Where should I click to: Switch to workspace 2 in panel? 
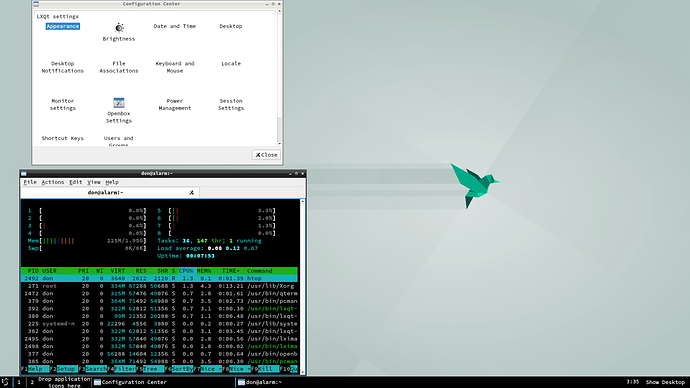(32, 382)
